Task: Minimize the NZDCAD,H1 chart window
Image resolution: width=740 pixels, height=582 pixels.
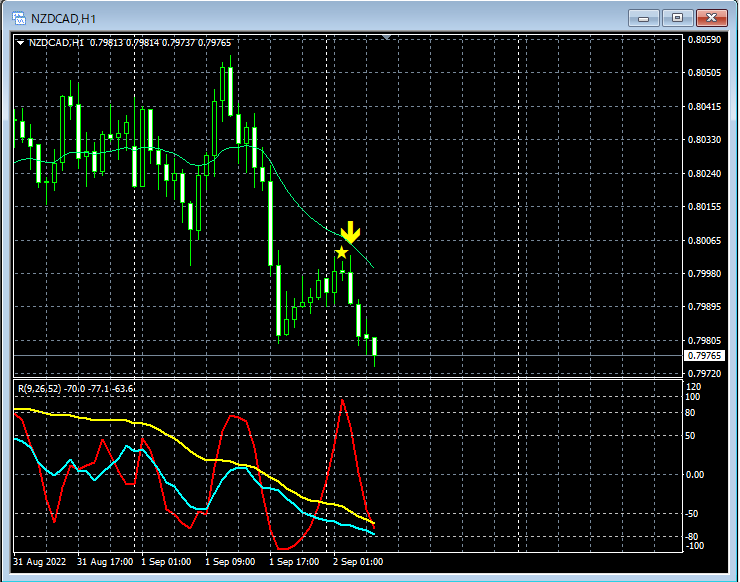Action: point(643,18)
